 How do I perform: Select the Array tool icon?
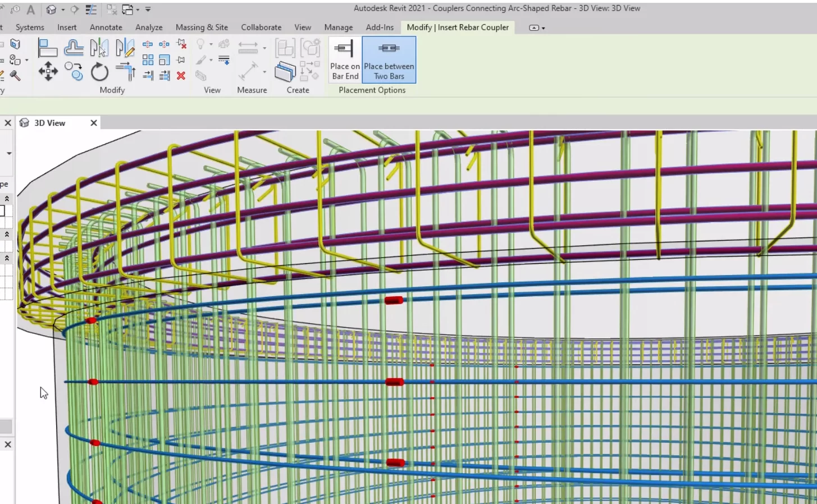pos(148,60)
